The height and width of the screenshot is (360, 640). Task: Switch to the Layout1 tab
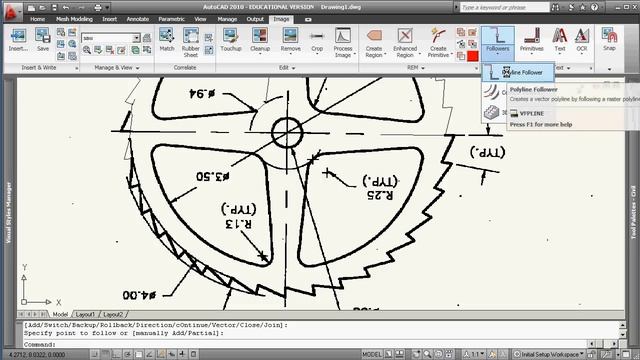point(85,314)
